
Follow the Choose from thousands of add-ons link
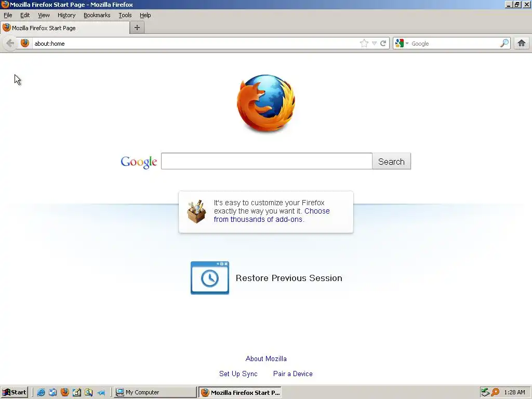tap(272, 215)
